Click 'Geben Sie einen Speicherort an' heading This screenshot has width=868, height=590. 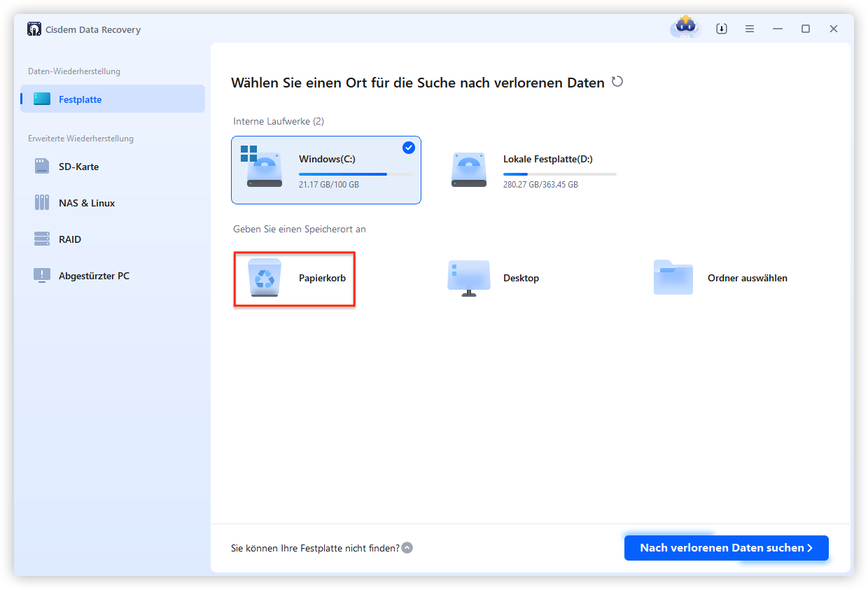click(300, 229)
